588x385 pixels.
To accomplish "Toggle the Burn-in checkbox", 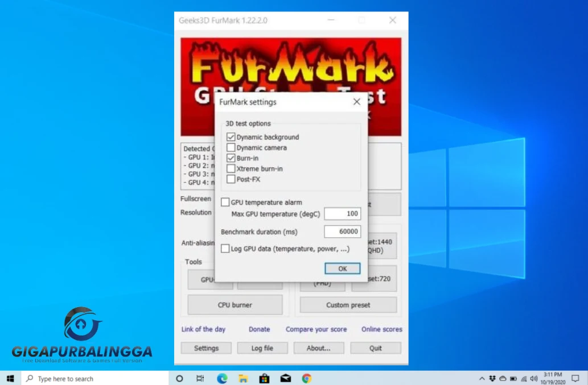I will coord(231,158).
